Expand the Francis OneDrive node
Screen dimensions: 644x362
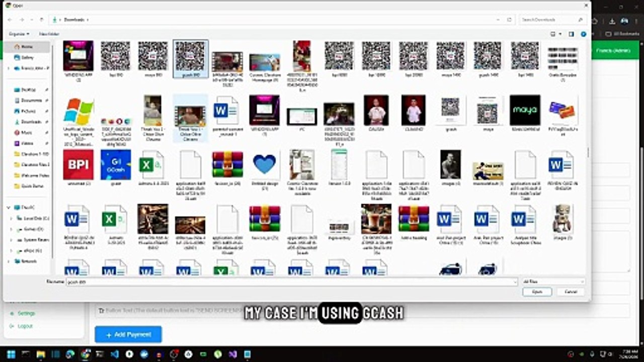pos(9,68)
